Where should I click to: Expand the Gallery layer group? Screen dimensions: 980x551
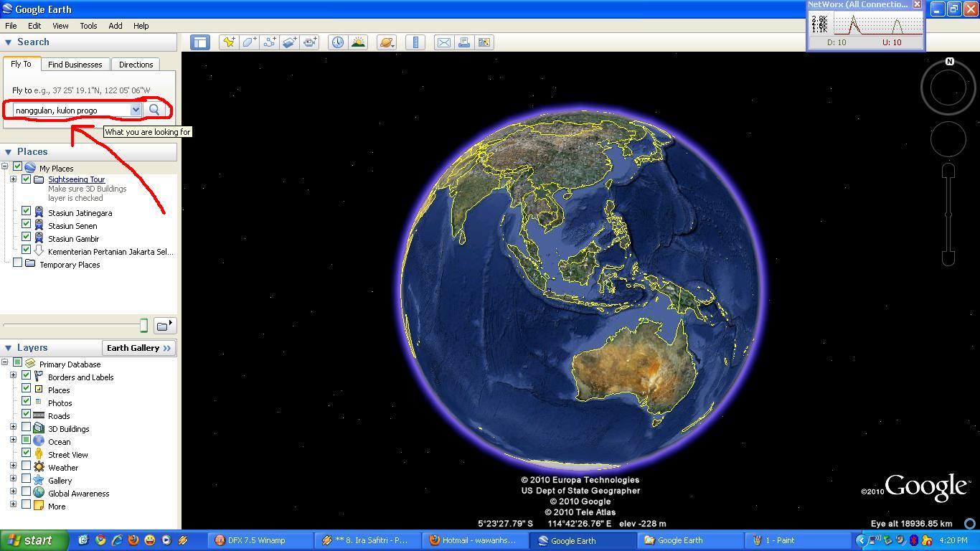(x=13, y=480)
